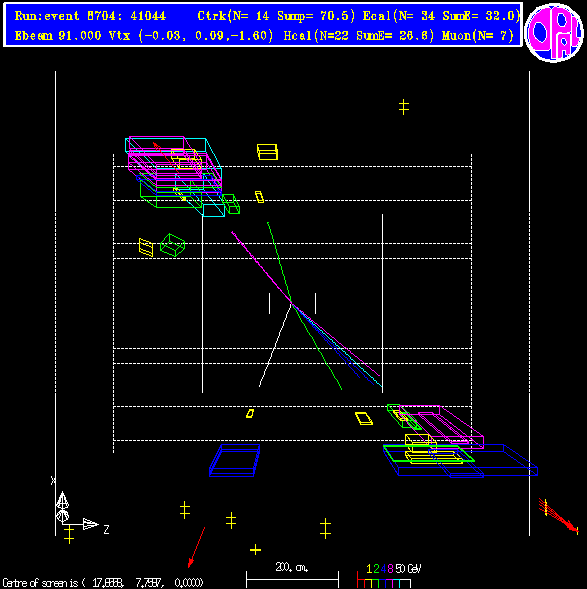Click the GeV energy color scale legend
This screenshot has width=587, height=589.
coord(389,577)
